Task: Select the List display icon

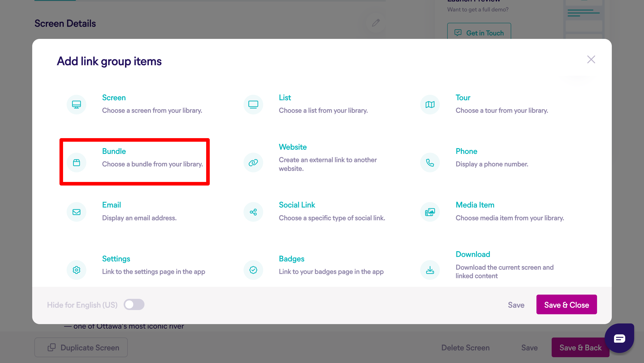Action: tap(253, 104)
